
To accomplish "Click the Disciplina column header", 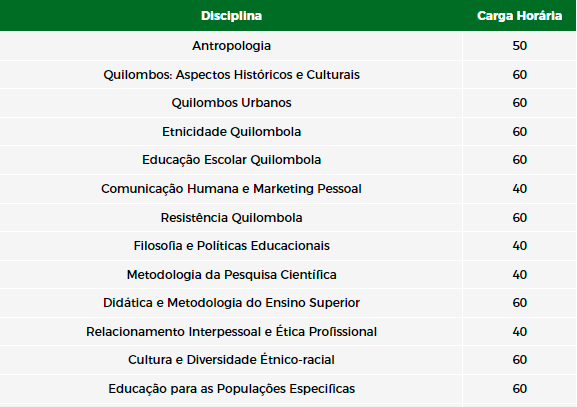I will tap(231, 16).
